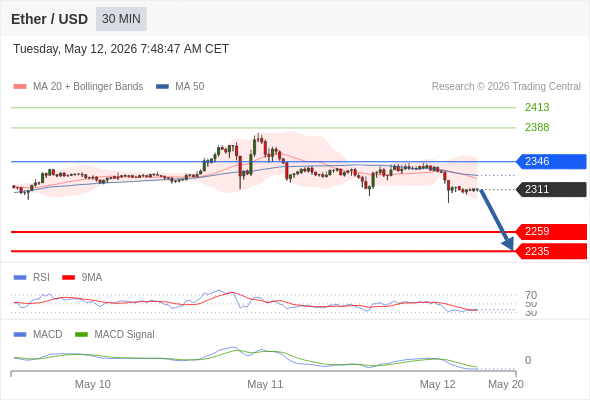Click the May 11 date axis label
Screen dimensions: 590x400
click(265, 384)
